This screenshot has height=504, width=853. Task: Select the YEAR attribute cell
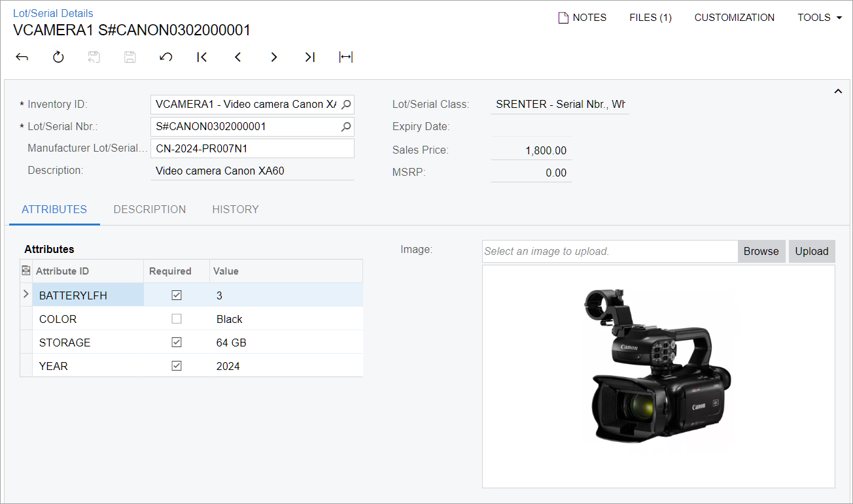point(88,365)
